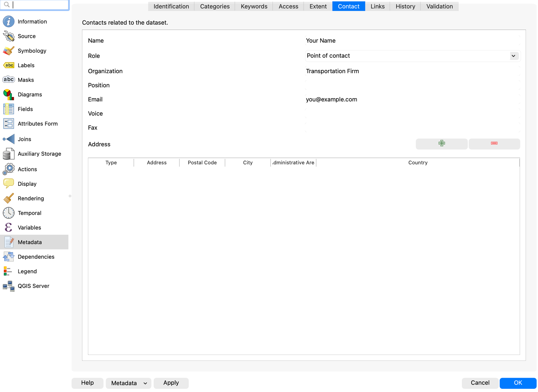Switch to the Categories tab
This screenshot has height=392, width=538.
[x=215, y=6]
